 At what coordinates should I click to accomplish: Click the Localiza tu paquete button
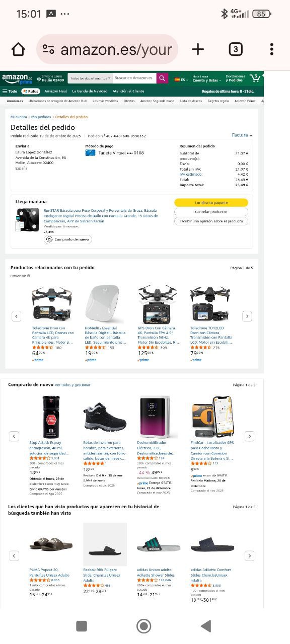click(x=211, y=202)
